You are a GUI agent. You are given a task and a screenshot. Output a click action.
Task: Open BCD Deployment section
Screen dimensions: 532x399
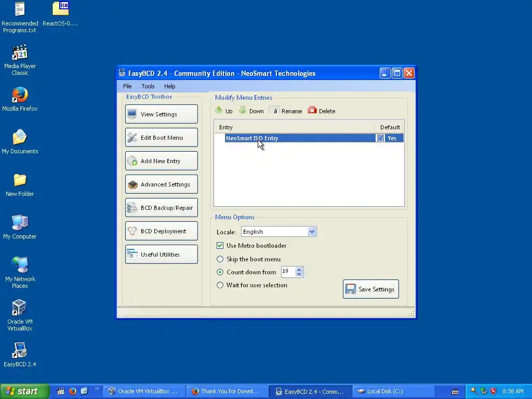(x=162, y=231)
